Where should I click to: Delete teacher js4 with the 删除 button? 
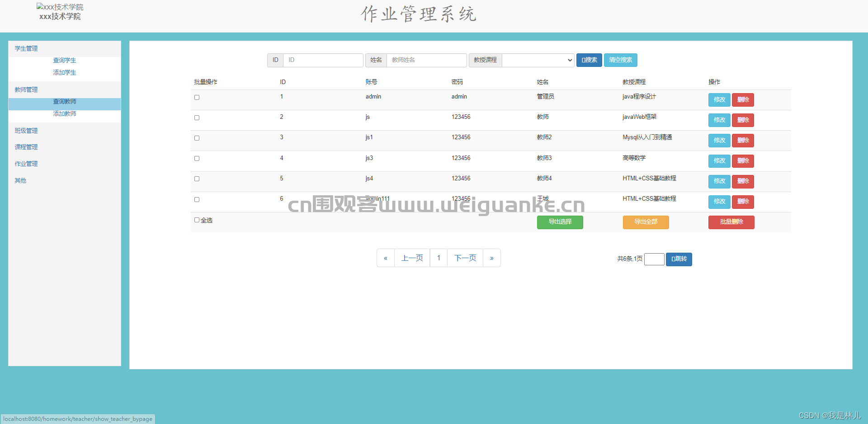(743, 181)
